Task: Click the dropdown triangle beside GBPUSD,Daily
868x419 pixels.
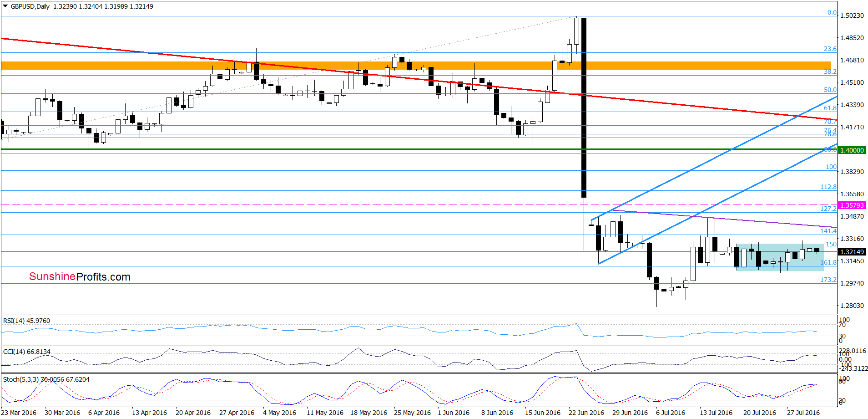Action: pos(5,6)
